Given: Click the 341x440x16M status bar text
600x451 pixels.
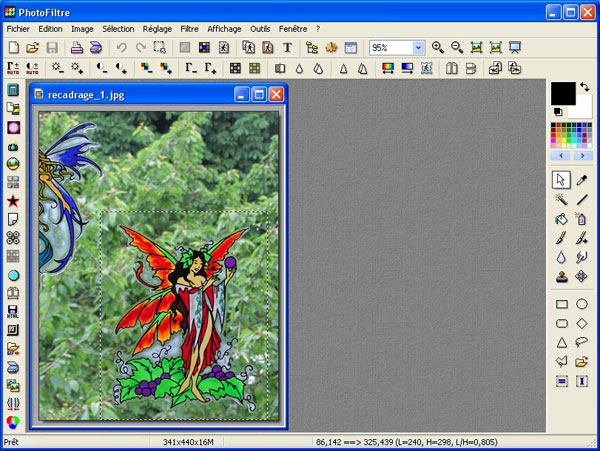Looking at the screenshot, I should point(188,442).
